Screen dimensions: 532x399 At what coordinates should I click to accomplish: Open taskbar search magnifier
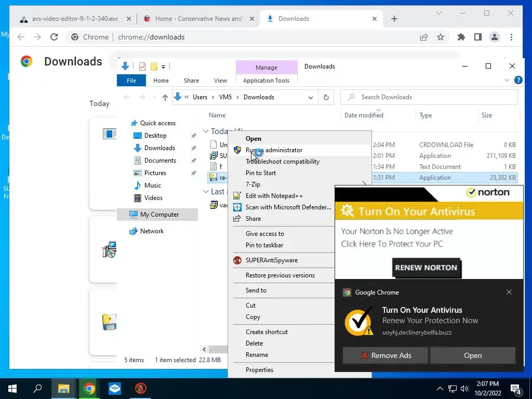[37, 389]
